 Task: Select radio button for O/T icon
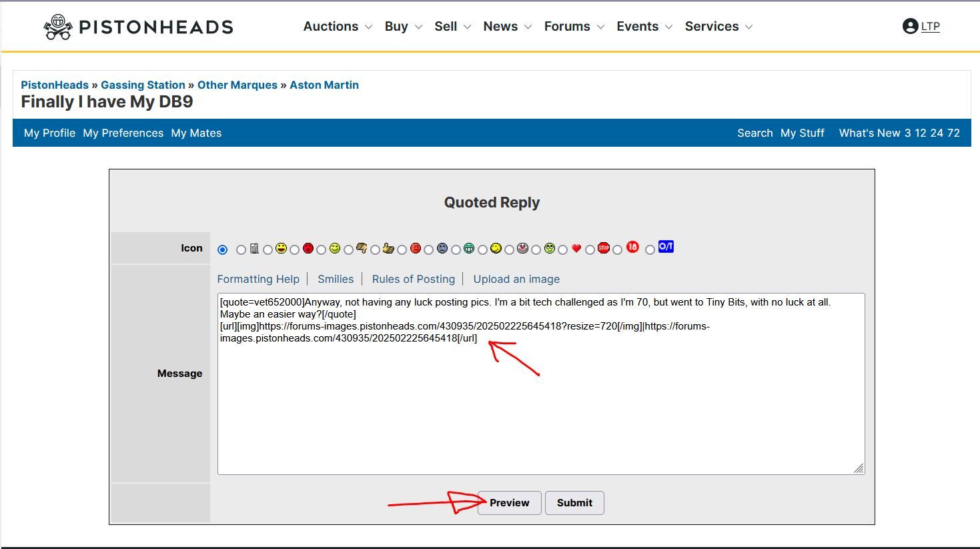click(650, 250)
